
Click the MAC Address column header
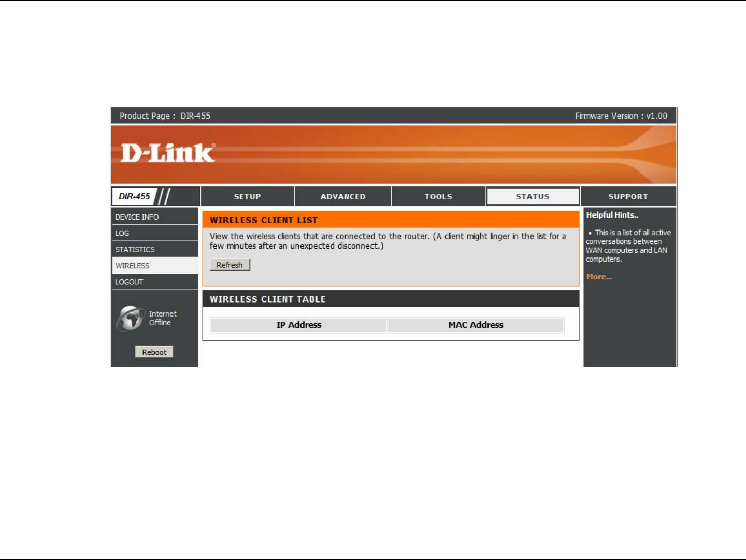coord(476,325)
